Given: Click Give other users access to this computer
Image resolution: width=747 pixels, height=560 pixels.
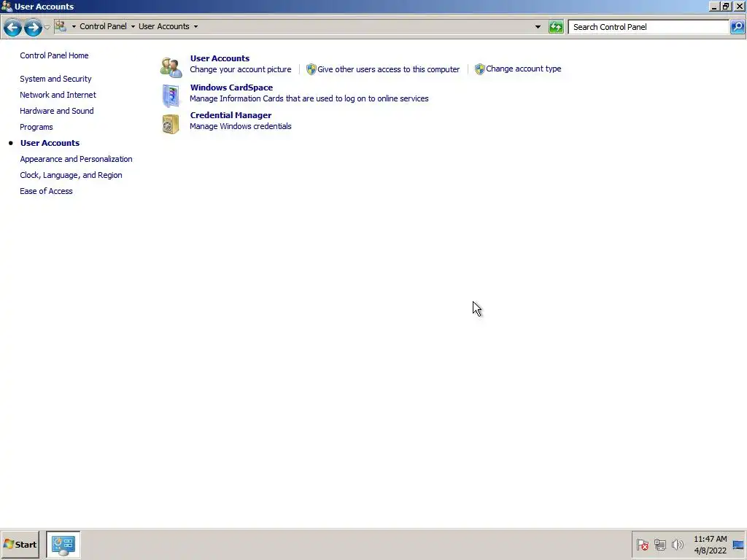Looking at the screenshot, I should [x=389, y=69].
